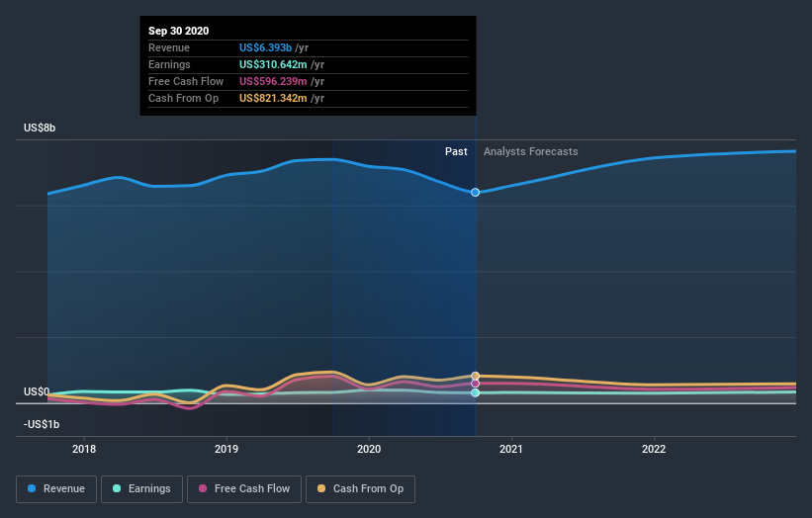Screen dimensions: 812x518
Task: Click the Cash From Op label in tooltip
Action: [183, 98]
